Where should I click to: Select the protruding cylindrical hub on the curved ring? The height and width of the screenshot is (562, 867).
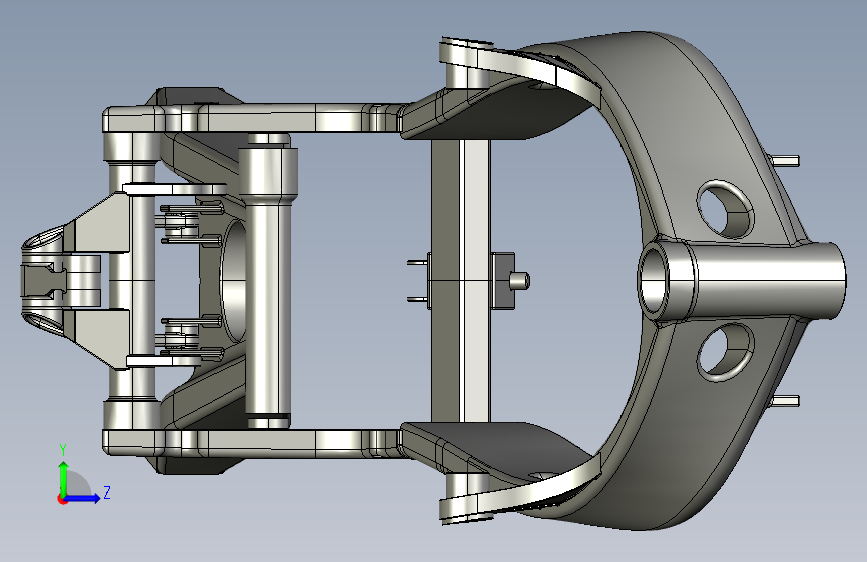coord(742,280)
